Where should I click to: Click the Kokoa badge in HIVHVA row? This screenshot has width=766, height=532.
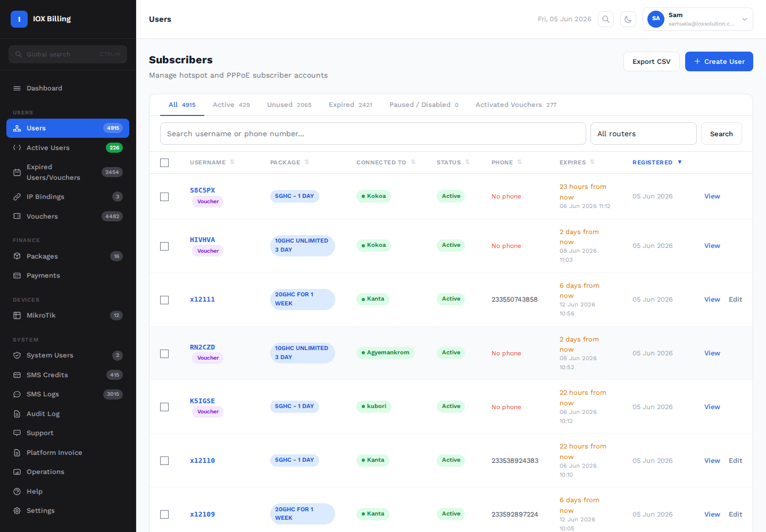click(x=373, y=245)
